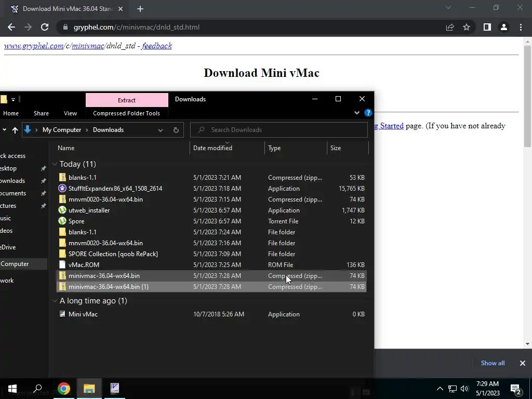Follow www.gryphel.com breadcrumb link
532x399 pixels.
(34, 46)
